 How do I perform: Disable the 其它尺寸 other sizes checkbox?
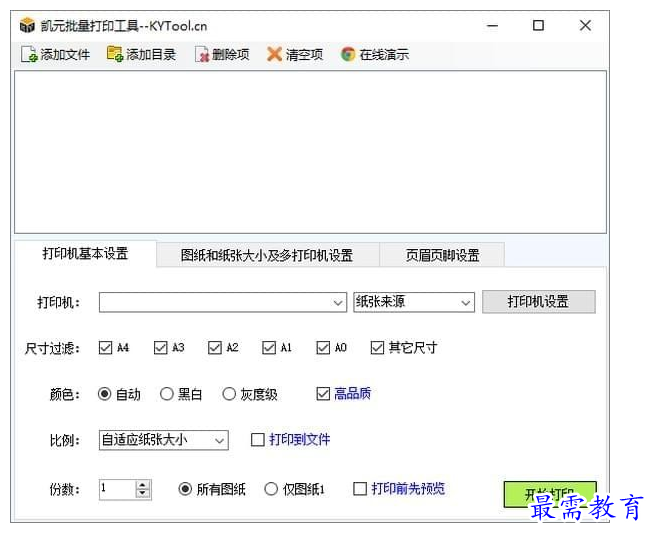pos(377,347)
